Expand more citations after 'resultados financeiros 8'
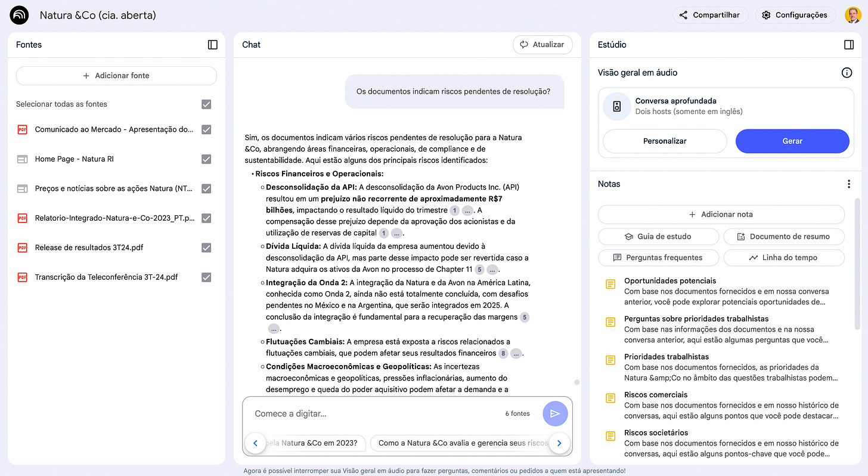This screenshot has width=868, height=476. tap(516, 354)
